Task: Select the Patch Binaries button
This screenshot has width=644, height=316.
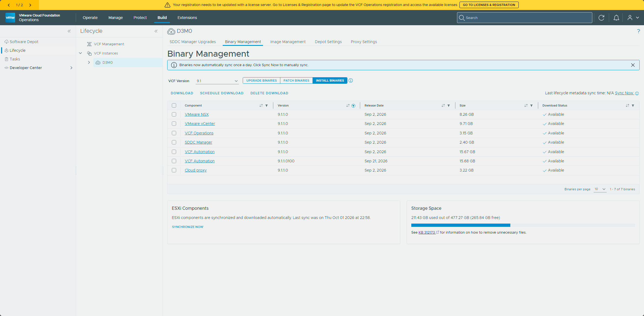Action: pyautogui.click(x=296, y=80)
